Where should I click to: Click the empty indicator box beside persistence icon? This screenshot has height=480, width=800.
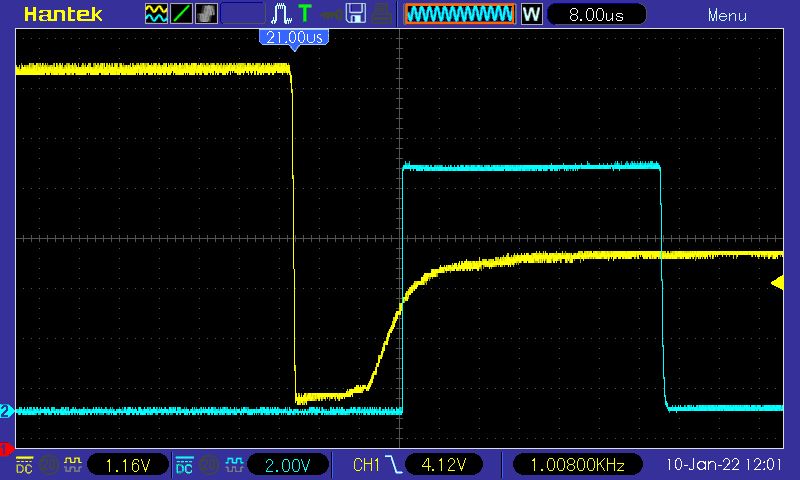click(x=243, y=14)
